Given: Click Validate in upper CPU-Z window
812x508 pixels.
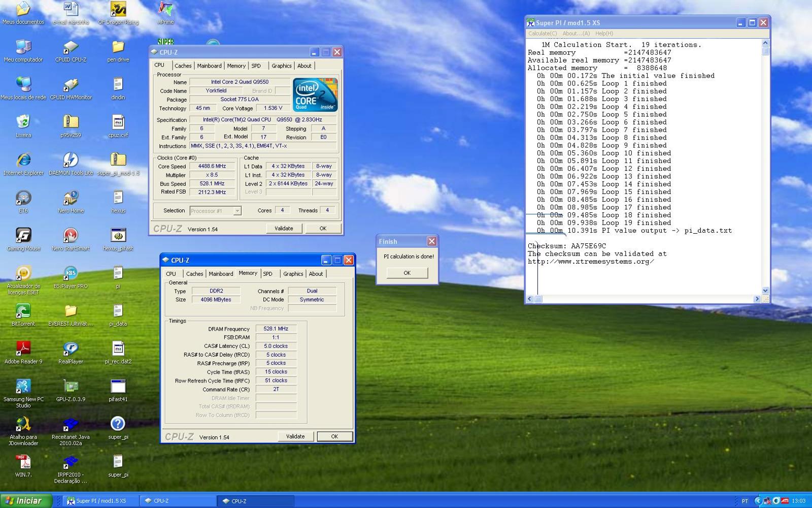Looking at the screenshot, I should 284,229.
